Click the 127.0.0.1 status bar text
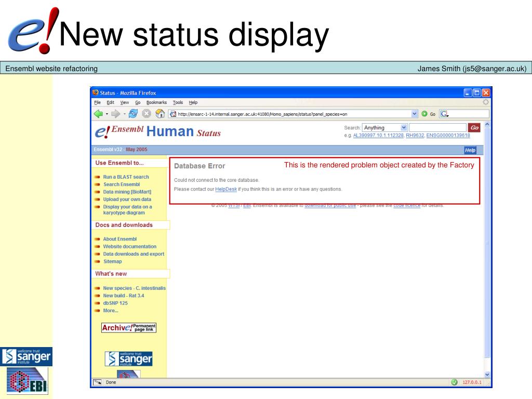This screenshot has height=399, width=532. coord(472,382)
